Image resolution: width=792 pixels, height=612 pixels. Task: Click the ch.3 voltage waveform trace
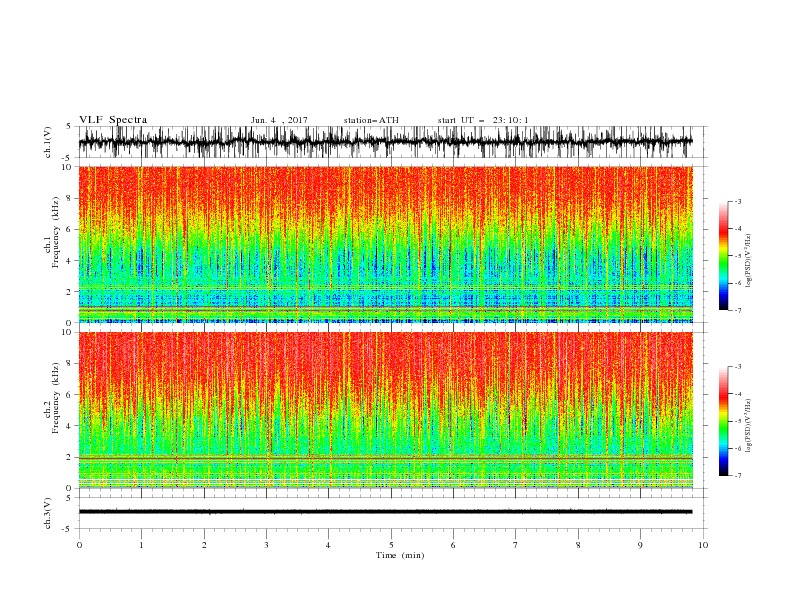(385, 512)
